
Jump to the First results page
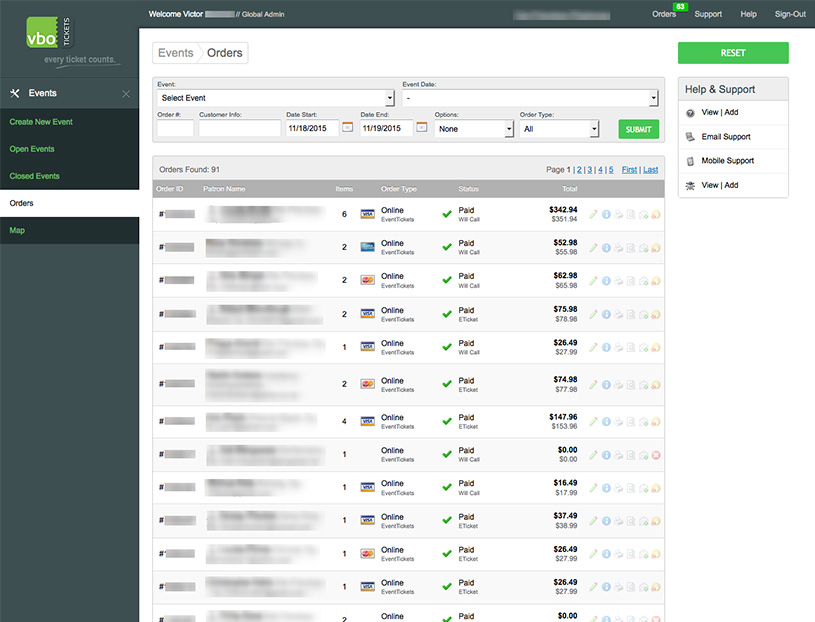pos(629,169)
